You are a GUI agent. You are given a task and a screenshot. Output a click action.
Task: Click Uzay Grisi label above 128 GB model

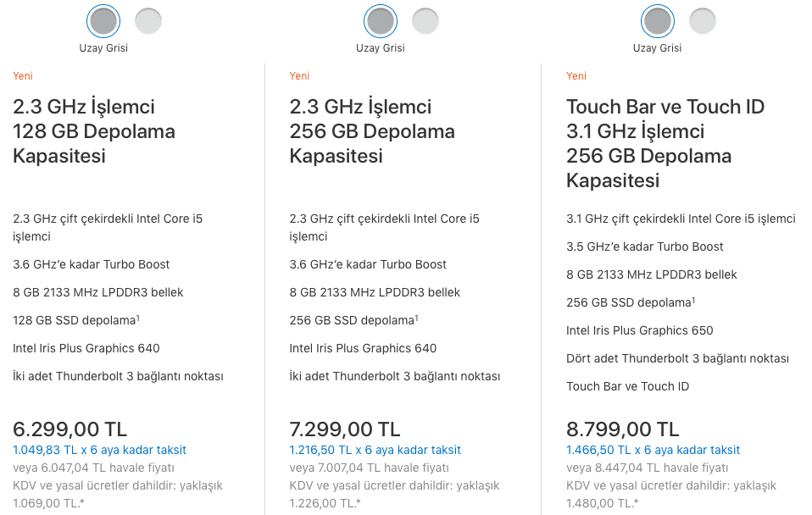tap(103, 48)
